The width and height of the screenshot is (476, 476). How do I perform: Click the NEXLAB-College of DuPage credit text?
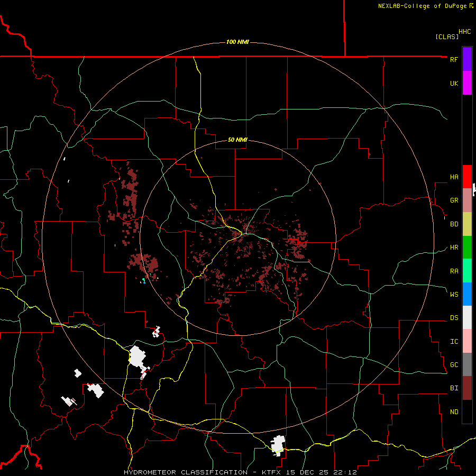click(x=422, y=6)
